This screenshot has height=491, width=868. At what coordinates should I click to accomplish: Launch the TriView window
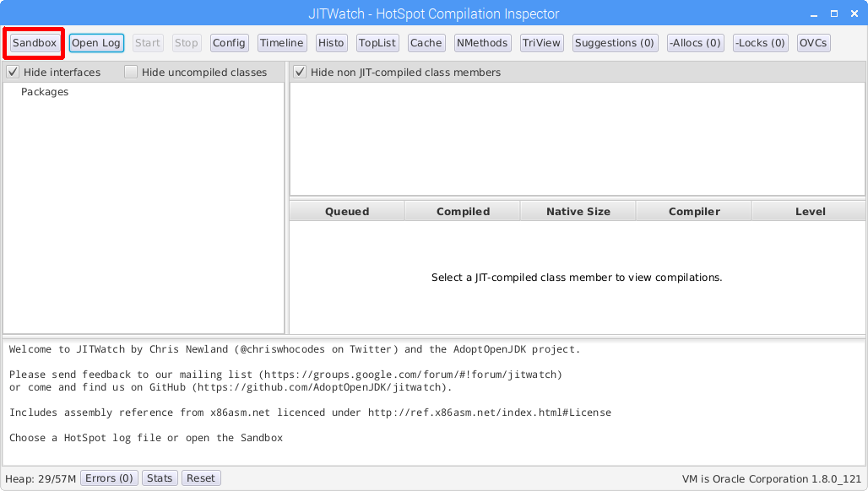pos(541,43)
